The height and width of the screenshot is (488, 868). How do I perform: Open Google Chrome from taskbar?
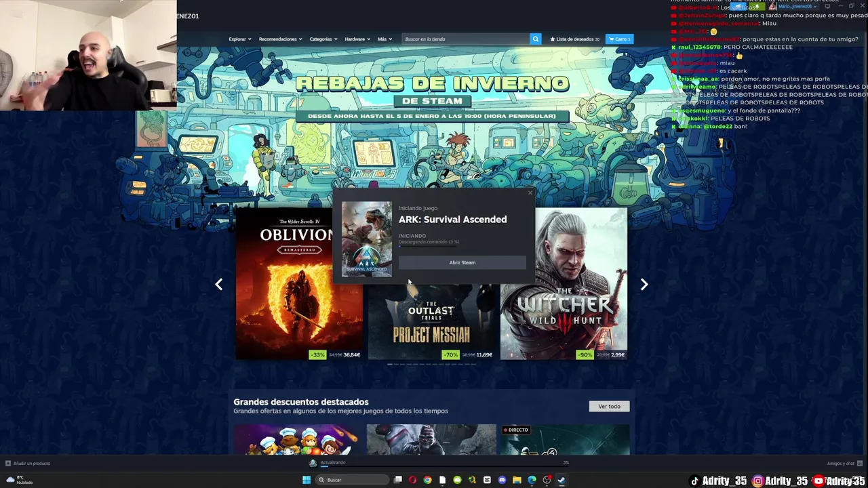click(x=427, y=480)
